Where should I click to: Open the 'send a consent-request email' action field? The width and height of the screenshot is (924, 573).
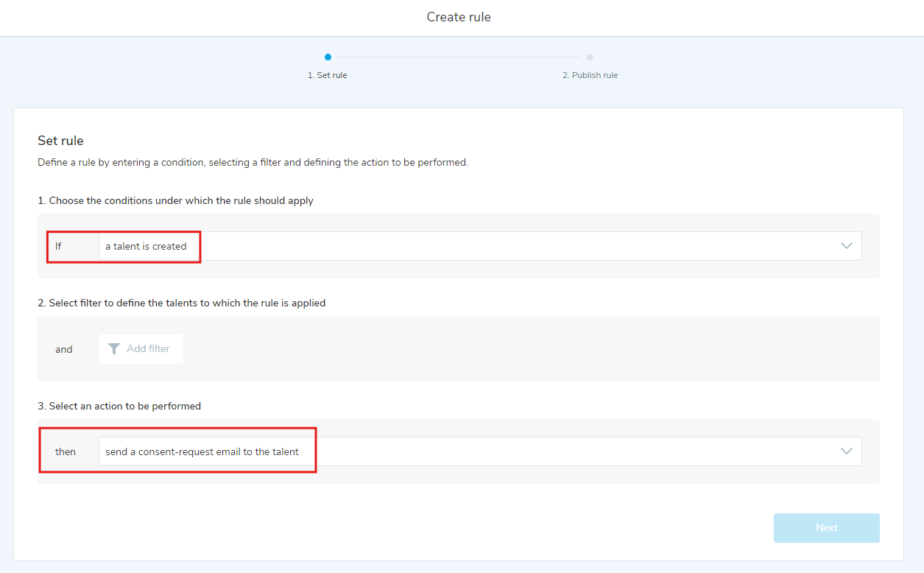point(202,451)
